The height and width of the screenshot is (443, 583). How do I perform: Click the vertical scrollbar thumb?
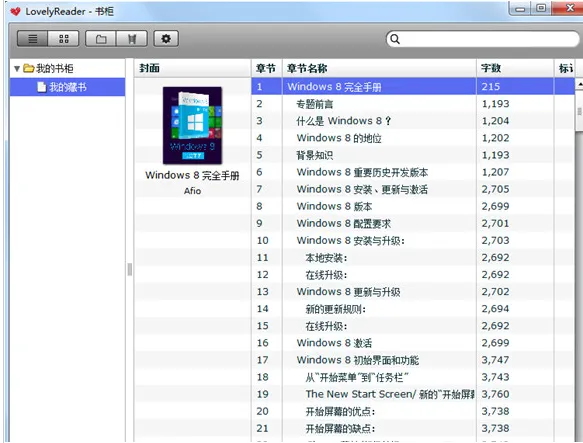click(579, 111)
